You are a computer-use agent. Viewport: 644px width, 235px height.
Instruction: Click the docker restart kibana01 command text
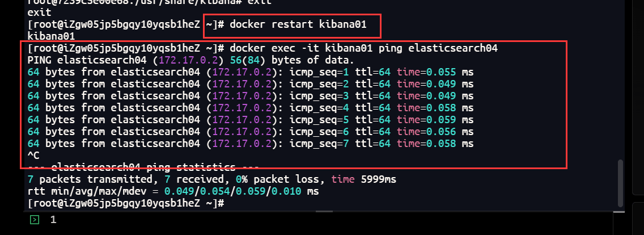(298, 25)
